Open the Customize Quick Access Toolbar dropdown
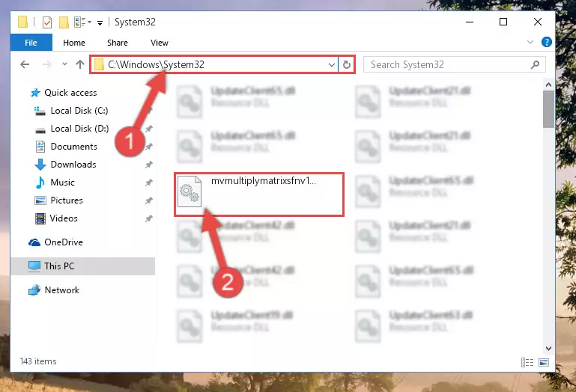Viewport: 576px width, 392px height. pyautogui.click(x=100, y=22)
